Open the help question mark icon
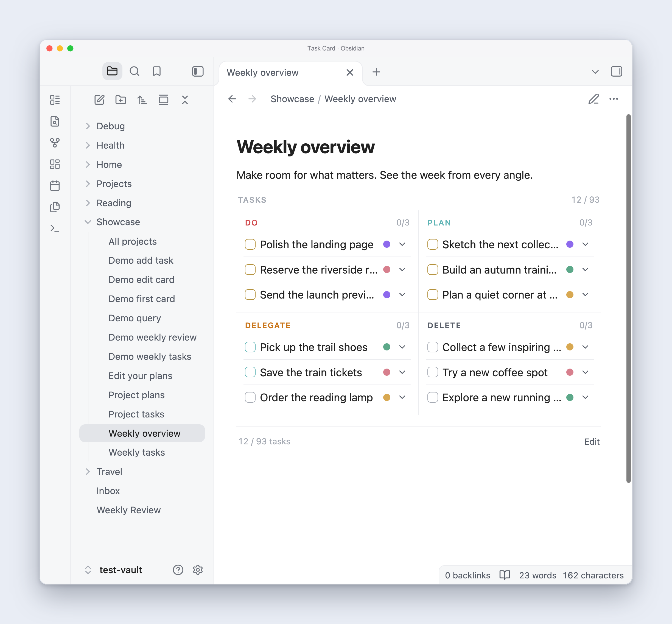 point(178,570)
